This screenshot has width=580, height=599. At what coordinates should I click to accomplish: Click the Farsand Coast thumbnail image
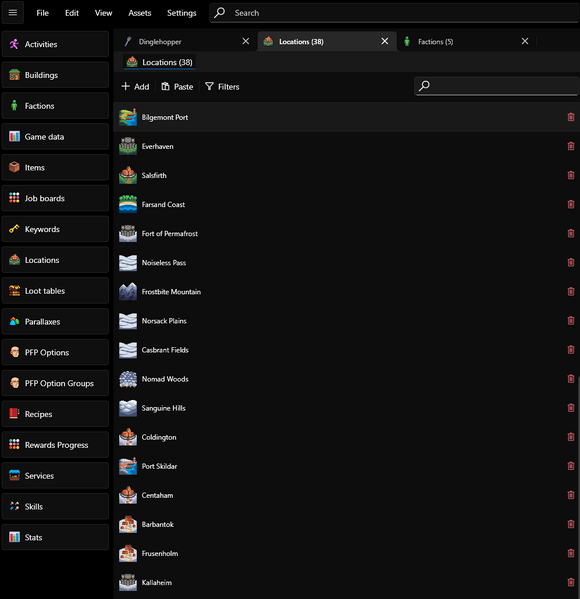[128, 204]
